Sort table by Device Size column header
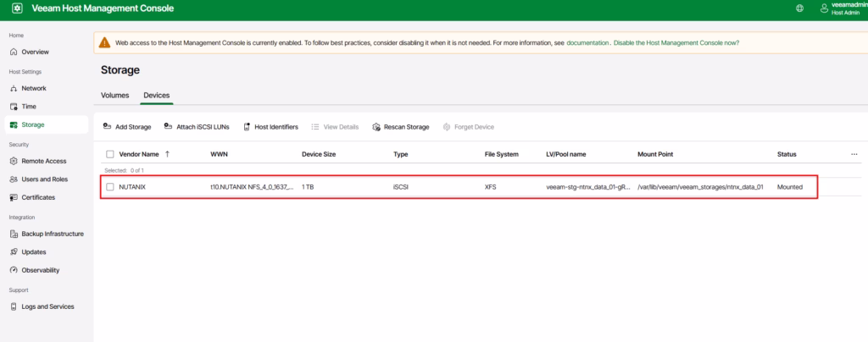 (319, 154)
